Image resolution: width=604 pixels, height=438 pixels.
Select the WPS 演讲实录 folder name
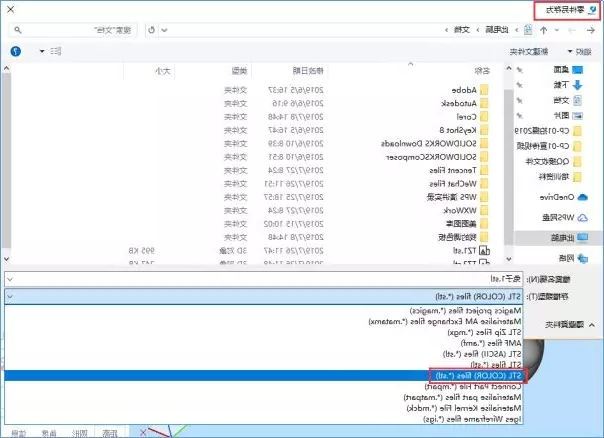tap(451, 197)
